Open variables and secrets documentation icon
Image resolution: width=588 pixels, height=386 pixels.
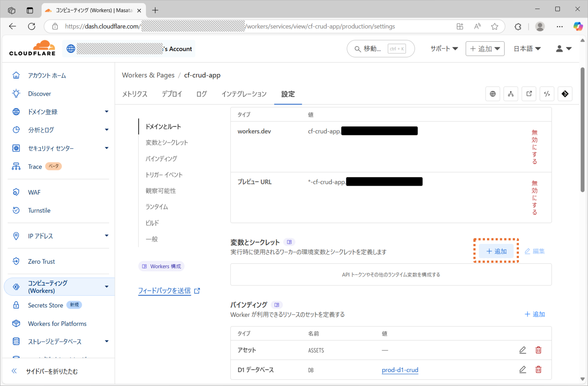(290, 242)
